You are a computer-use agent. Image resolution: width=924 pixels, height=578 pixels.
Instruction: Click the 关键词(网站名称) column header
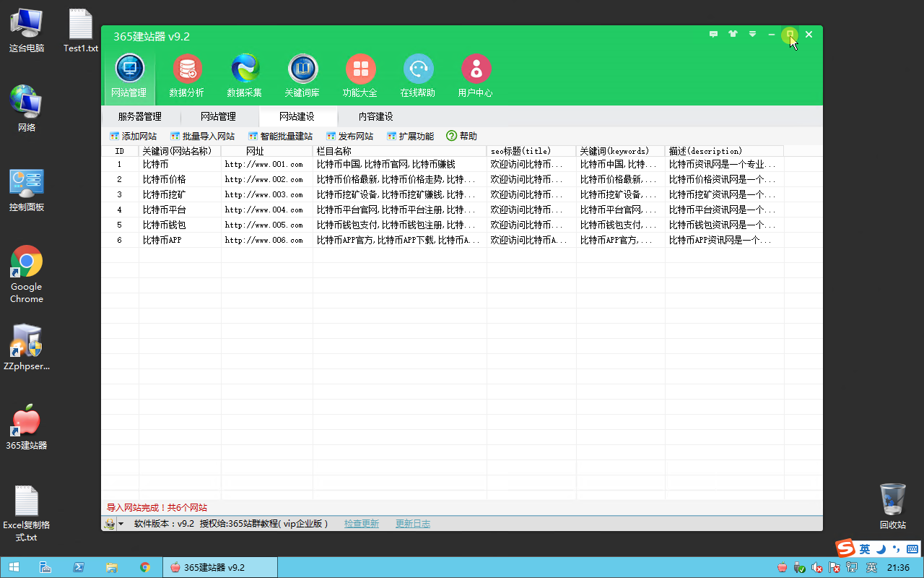pyautogui.click(x=180, y=151)
